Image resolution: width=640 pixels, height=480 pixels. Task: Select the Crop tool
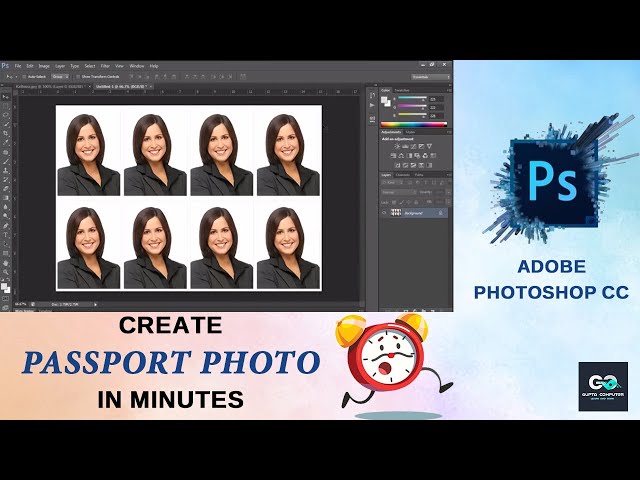(x=6, y=133)
